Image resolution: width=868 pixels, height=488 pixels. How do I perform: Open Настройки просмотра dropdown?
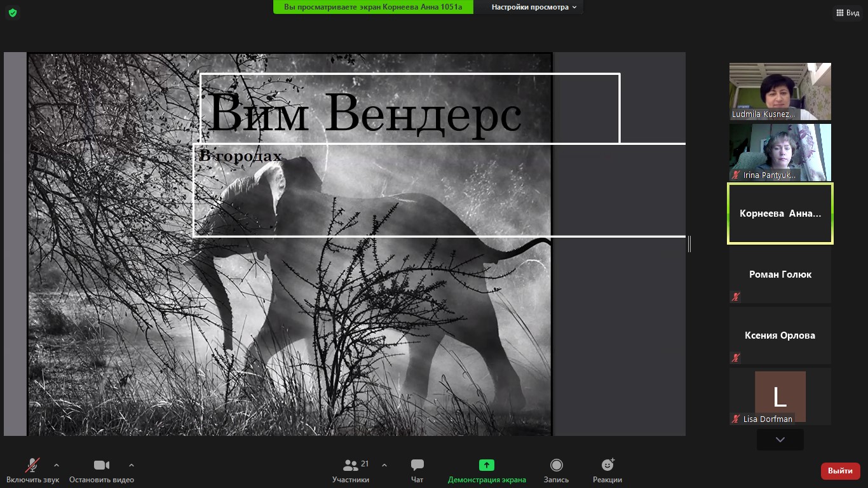click(x=534, y=7)
